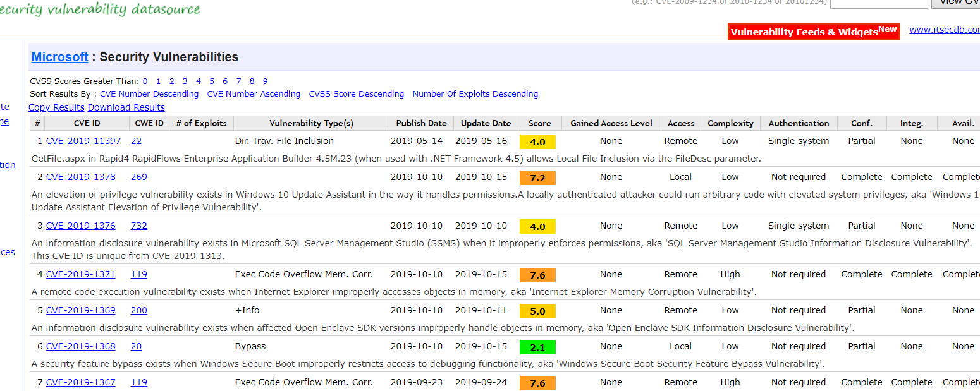Click the 7.6 score of CVE-2019-1371

click(x=537, y=275)
